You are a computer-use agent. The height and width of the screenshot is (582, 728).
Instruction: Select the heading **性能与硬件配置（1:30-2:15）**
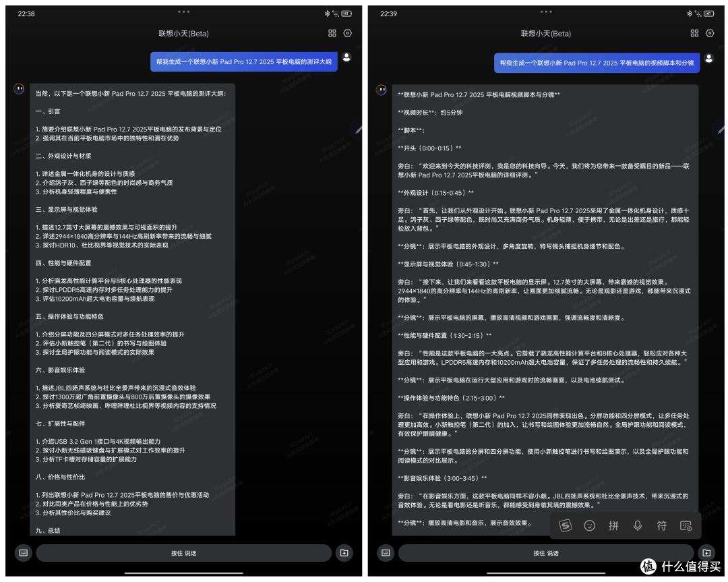(x=444, y=335)
